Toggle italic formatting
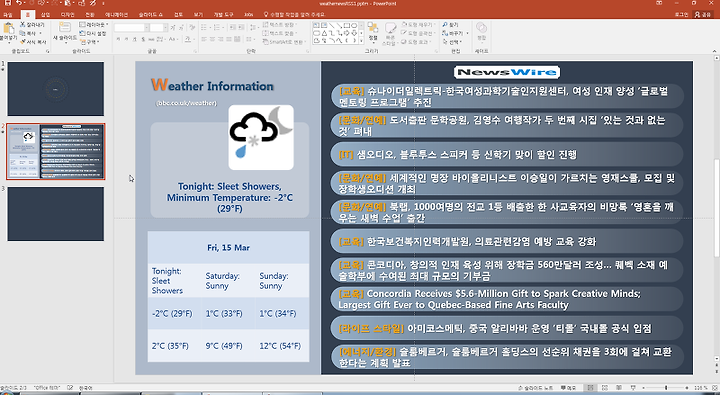This screenshot has height=395, width=720. [126, 40]
